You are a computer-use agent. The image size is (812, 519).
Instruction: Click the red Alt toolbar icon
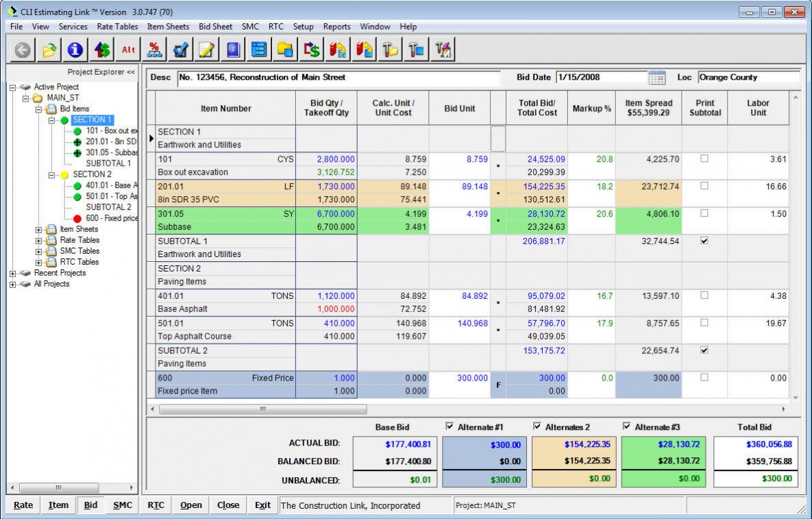tap(128, 50)
